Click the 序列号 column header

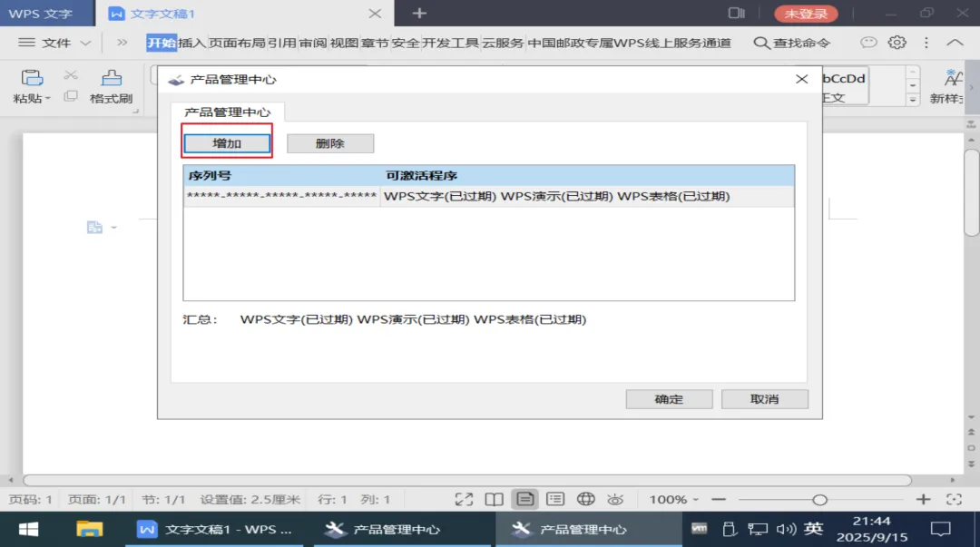point(210,176)
